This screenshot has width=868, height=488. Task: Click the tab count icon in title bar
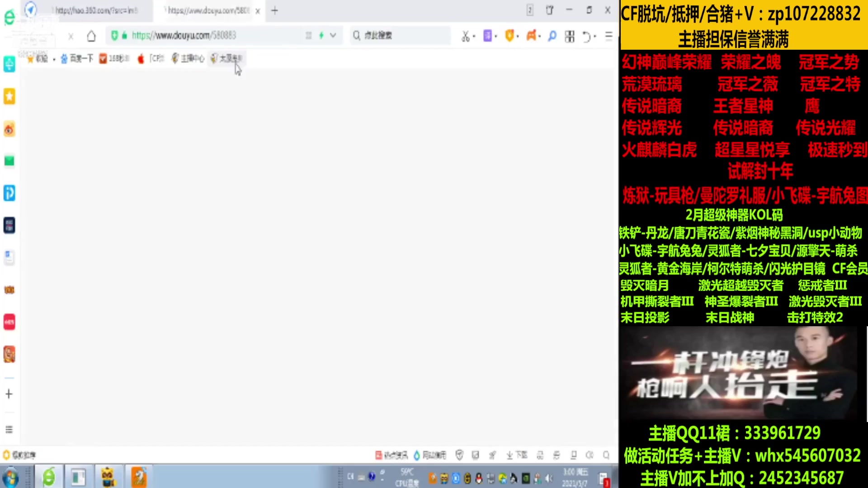(530, 10)
